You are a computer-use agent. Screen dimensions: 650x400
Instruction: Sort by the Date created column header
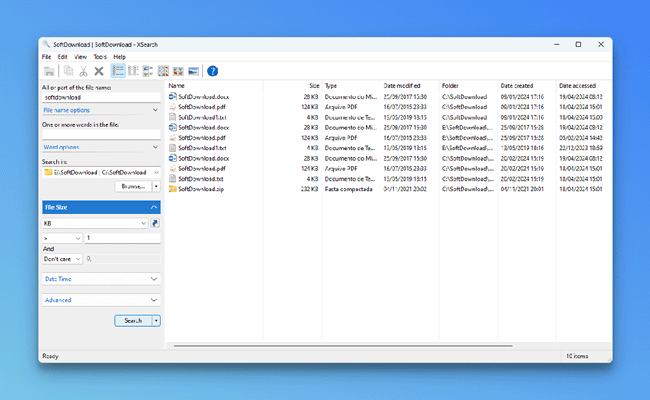point(527,86)
